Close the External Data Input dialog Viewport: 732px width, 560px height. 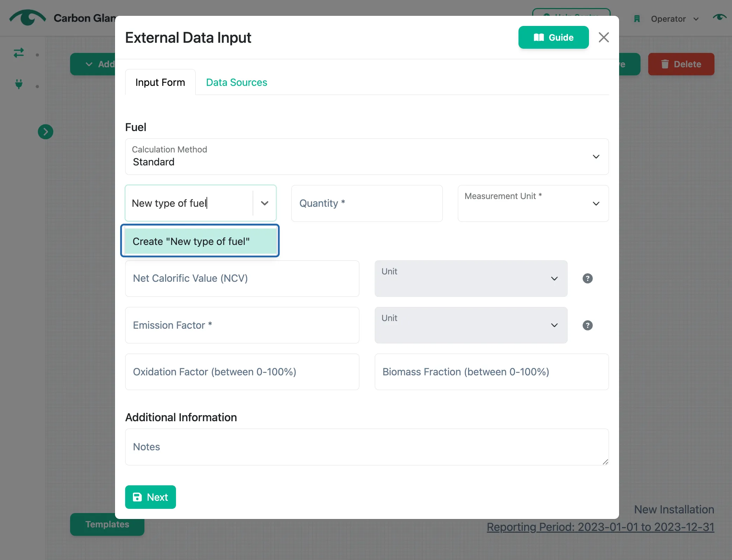pos(604,37)
